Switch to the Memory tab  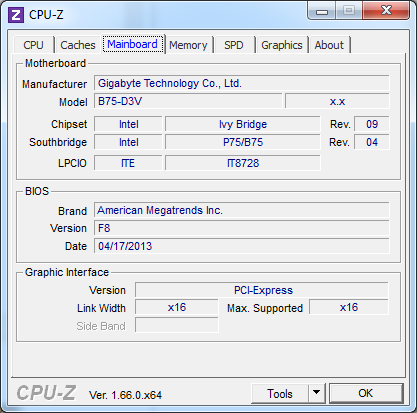click(x=188, y=45)
